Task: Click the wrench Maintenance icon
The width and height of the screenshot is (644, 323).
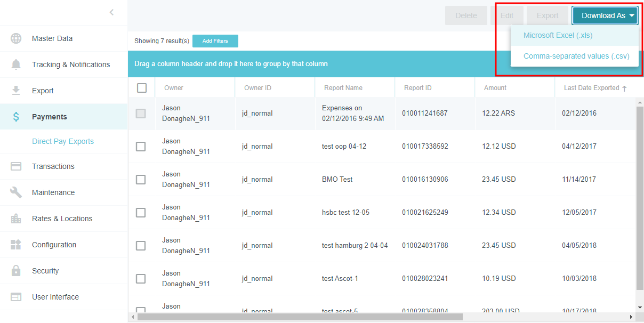Action: tap(16, 192)
